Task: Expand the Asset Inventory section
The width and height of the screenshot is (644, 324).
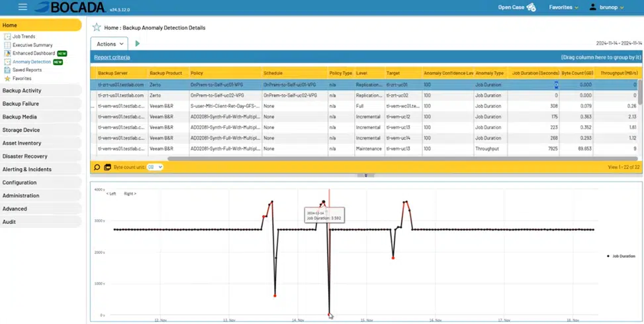Action: tap(40, 143)
